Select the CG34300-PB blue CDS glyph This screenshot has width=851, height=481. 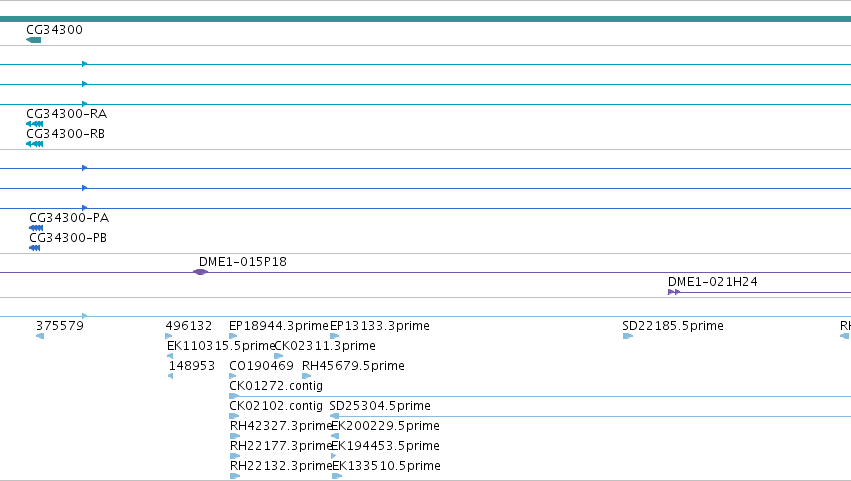coord(34,248)
